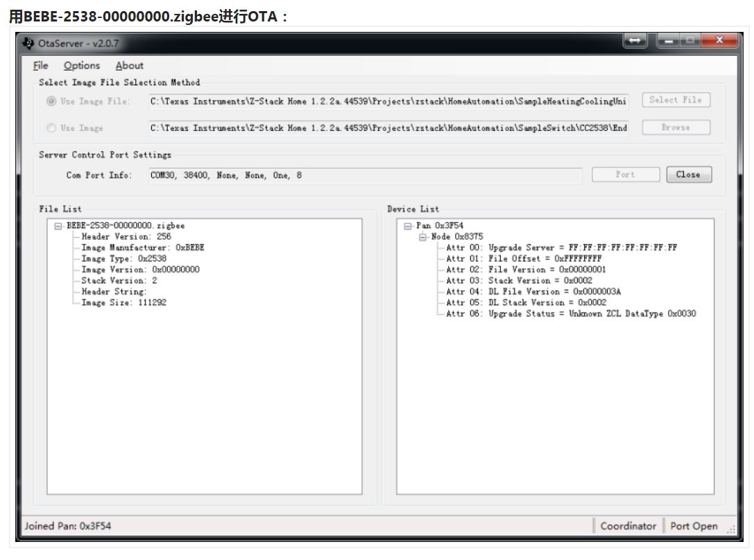754x560 pixels.
Task: Click the Browse button
Action: [x=676, y=128]
